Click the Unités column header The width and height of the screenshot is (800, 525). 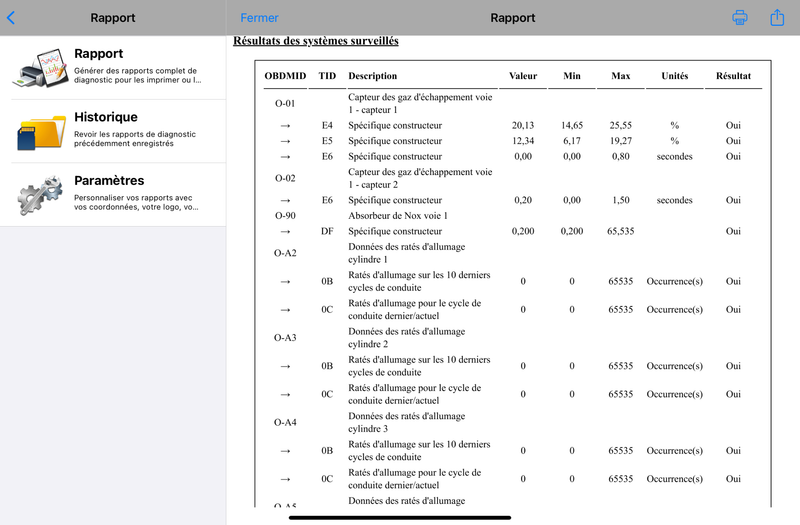(674, 76)
